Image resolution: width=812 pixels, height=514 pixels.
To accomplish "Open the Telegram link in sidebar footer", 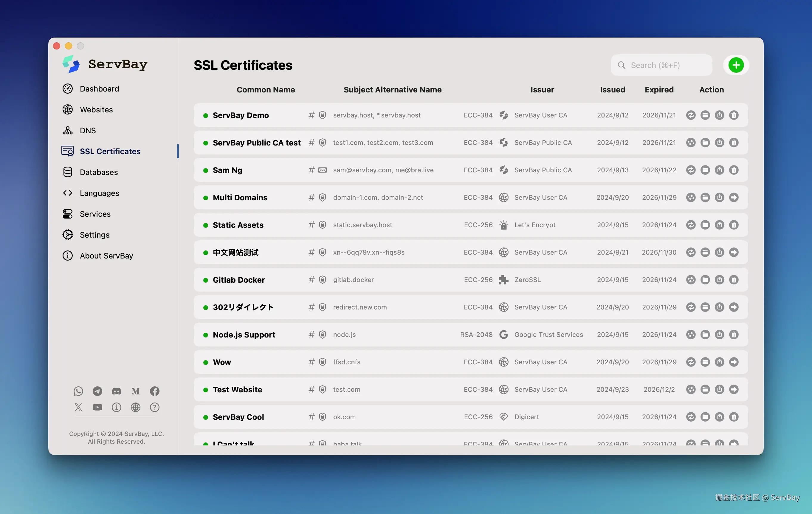I will coord(97,391).
